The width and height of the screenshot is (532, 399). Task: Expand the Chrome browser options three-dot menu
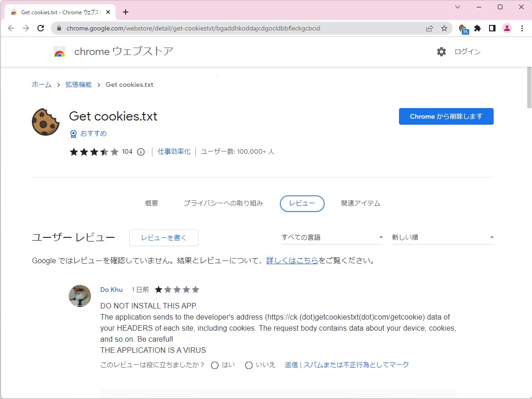[522, 28]
